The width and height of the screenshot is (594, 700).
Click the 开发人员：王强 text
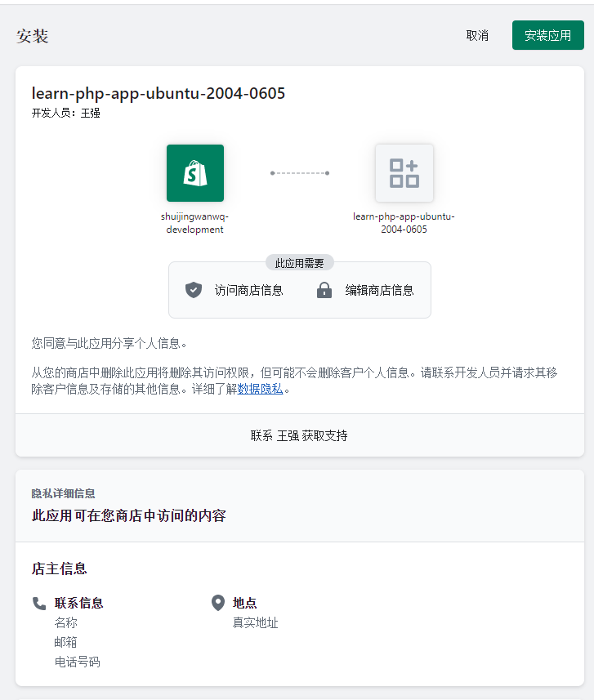66,113
